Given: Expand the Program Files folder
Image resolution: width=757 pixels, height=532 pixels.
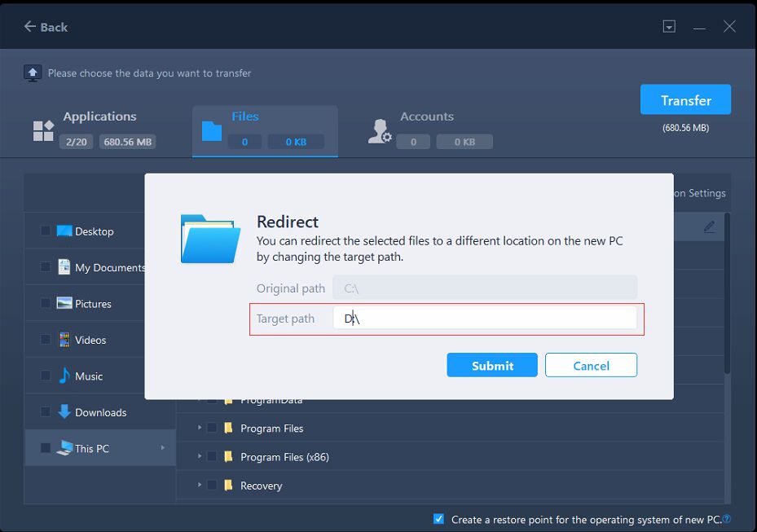Looking at the screenshot, I should [199, 428].
